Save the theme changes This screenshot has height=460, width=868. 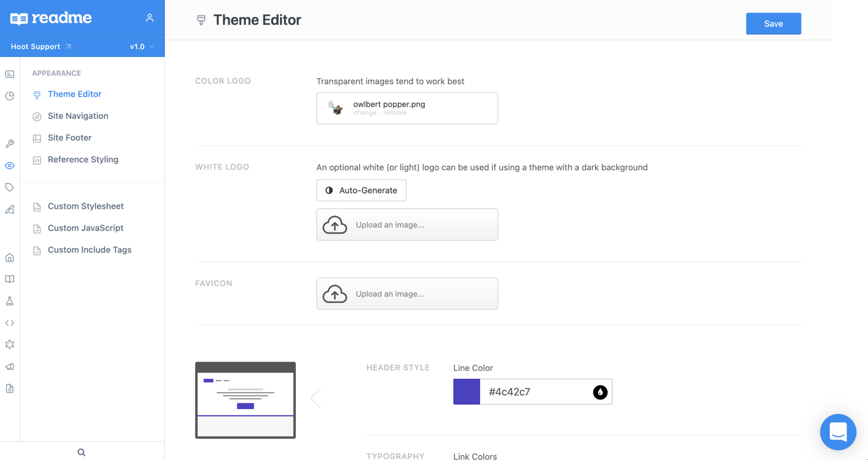pos(773,23)
